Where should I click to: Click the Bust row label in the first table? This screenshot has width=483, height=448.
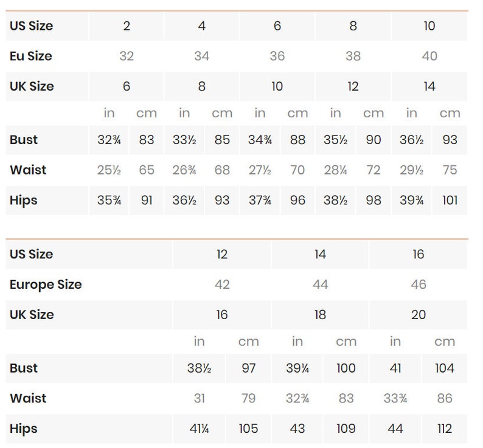(23, 140)
